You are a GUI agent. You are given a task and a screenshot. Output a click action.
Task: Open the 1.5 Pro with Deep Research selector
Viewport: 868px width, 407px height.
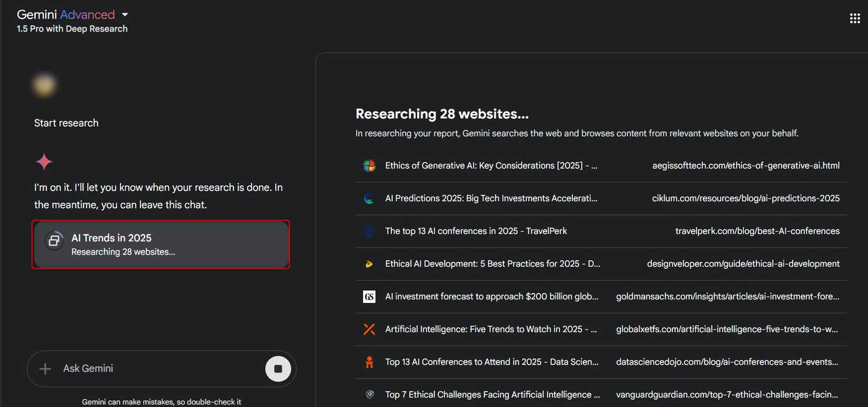[72, 29]
